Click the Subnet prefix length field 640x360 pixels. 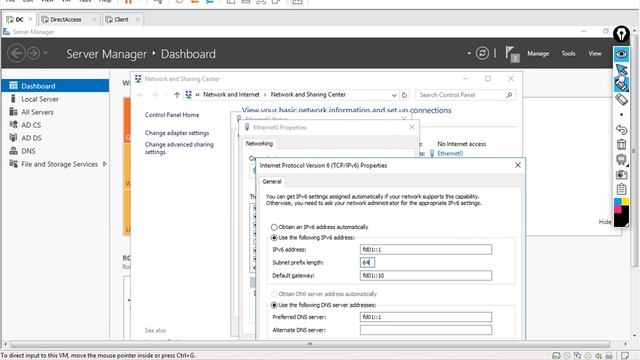pyautogui.click(x=367, y=262)
